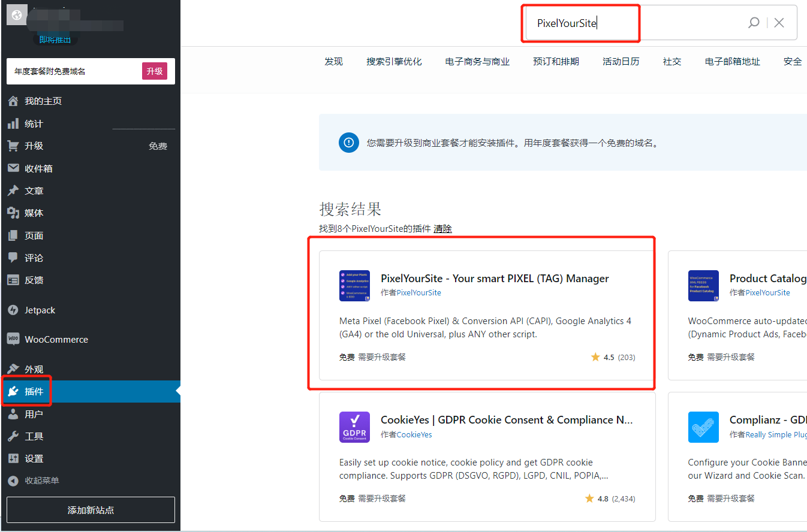The width and height of the screenshot is (807, 532).
Task: Click the blue info notice icon
Action: (349, 143)
